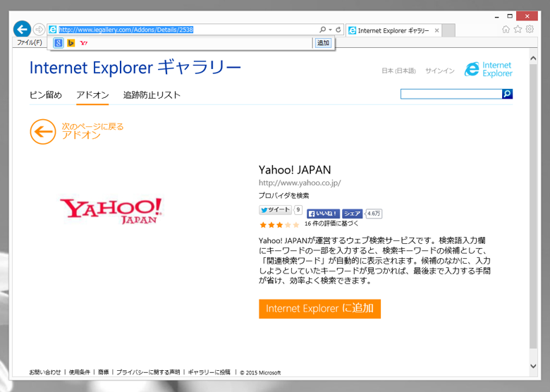This screenshot has height=392, width=550.
Task: Open 使用条件 footer link
Action: point(80,372)
